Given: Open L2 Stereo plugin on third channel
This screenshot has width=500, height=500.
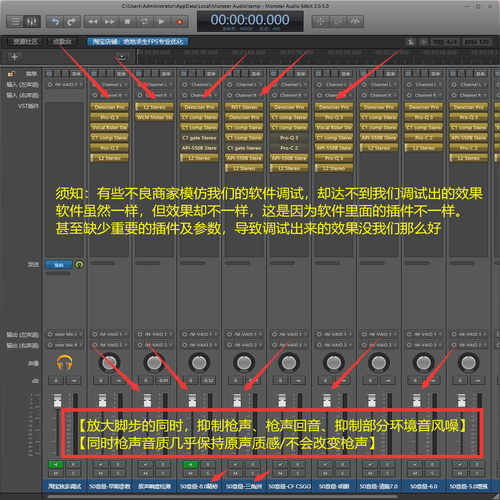Looking at the screenshot, I should tap(154, 107).
